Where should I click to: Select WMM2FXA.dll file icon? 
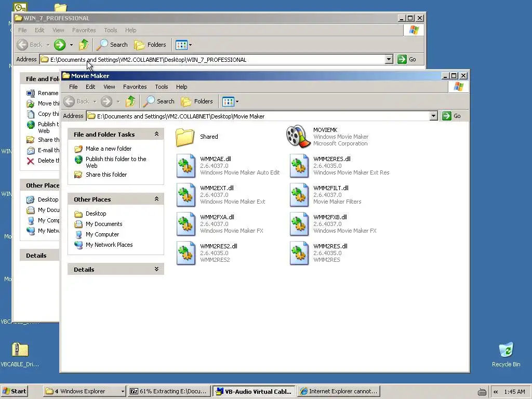(186, 224)
